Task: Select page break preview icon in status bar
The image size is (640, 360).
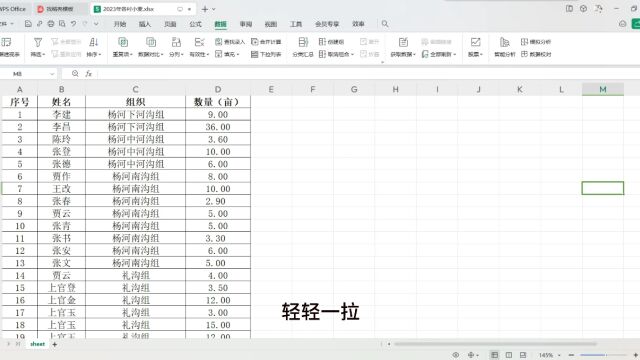Action: click(x=523, y=355)
